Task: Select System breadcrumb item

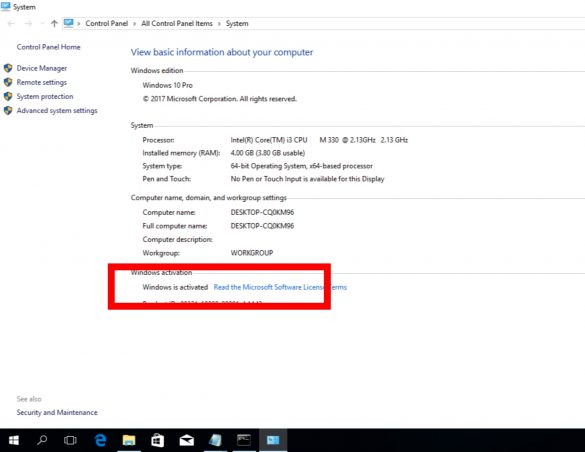Action: coord(237,23)
